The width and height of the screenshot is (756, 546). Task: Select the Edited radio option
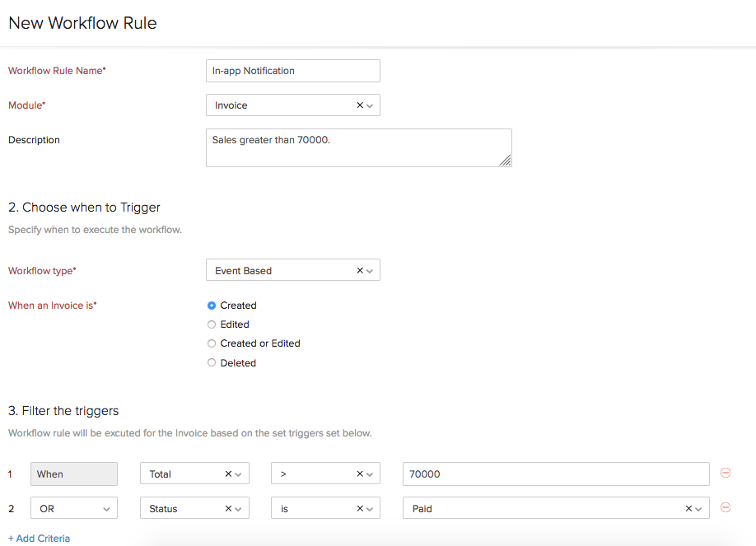(x=212, y=324)
